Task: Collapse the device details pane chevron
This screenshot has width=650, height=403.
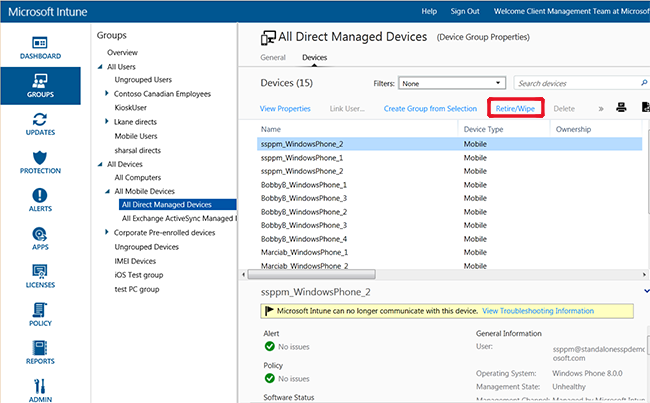Action: coord(647,291)
